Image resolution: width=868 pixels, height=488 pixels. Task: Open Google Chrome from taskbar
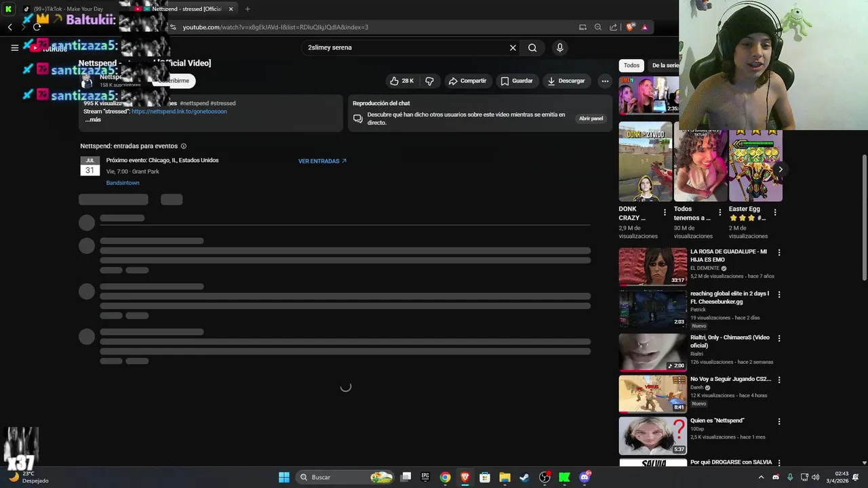tap(445, 477)
